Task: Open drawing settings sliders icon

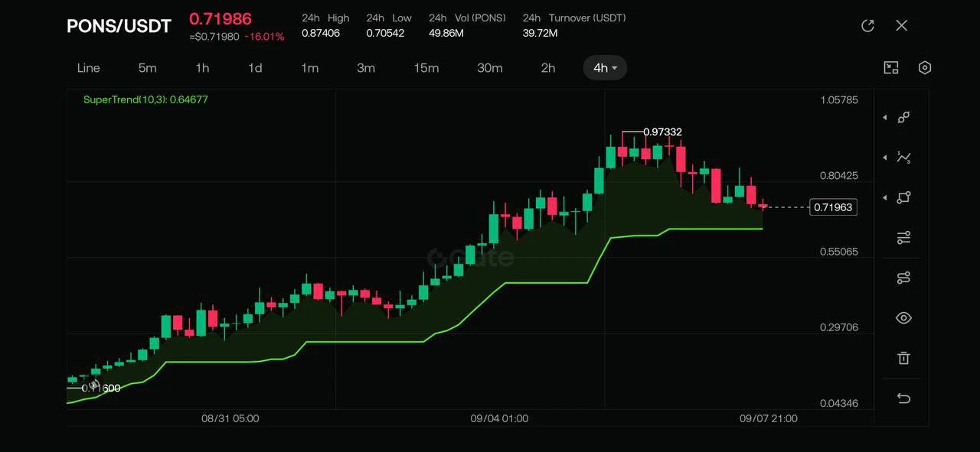Action: (x=904, y=238)
